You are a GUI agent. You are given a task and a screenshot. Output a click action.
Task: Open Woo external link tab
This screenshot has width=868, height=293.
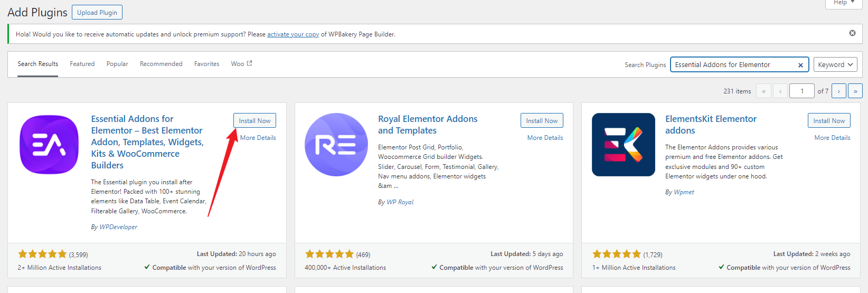click(241, 64)
